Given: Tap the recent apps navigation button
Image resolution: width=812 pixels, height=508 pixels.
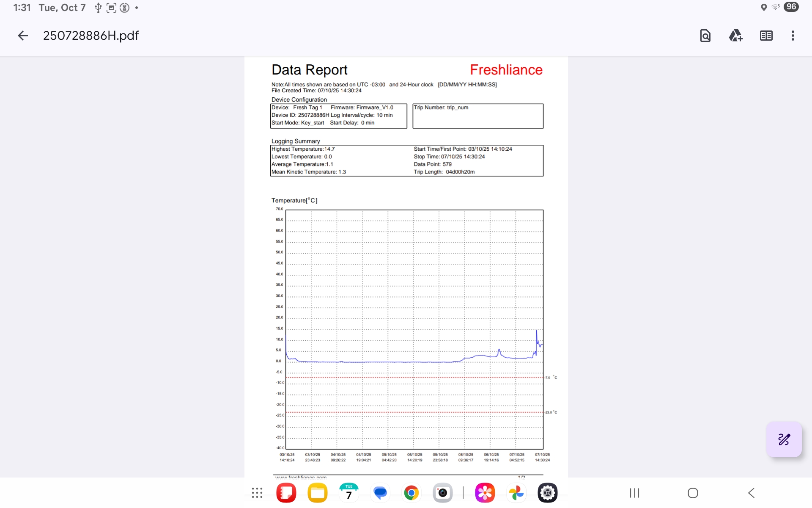Looking at the screenshot, I should pyautogui.click(x=634, y=493).
